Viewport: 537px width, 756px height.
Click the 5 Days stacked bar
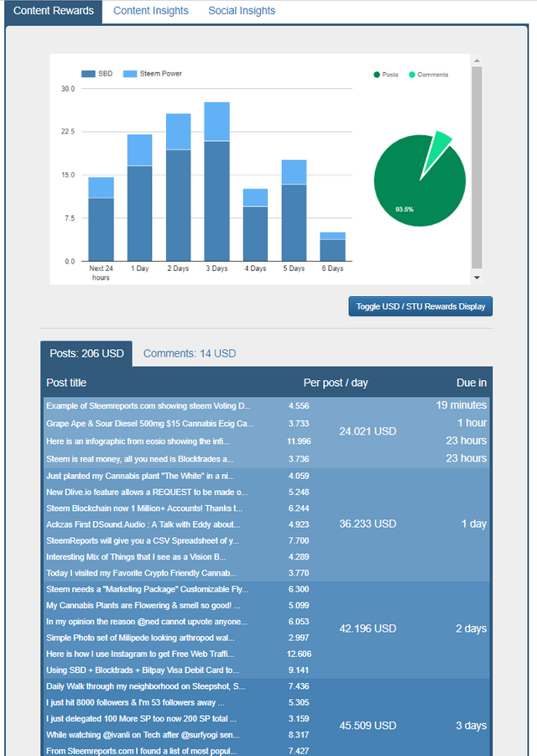click(x=294, y=211)
